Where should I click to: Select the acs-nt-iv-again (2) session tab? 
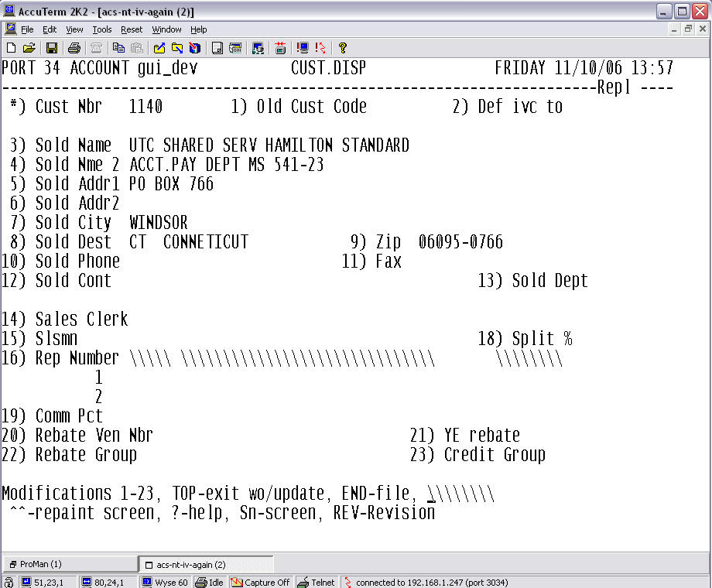pyautogui.click(x=205, y=564)
